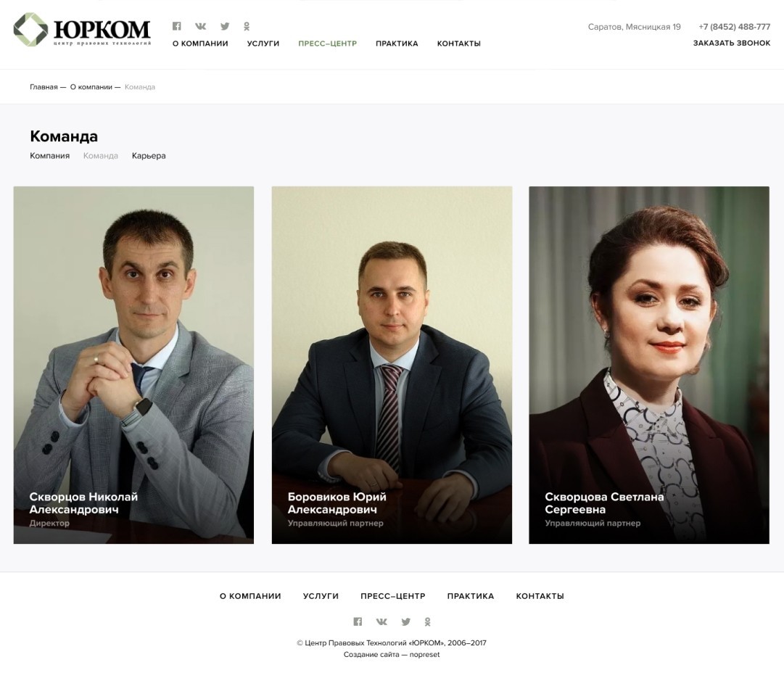784x686 pixels.
Task: Click the footer Twitter icon
Action: coord(406,621)
